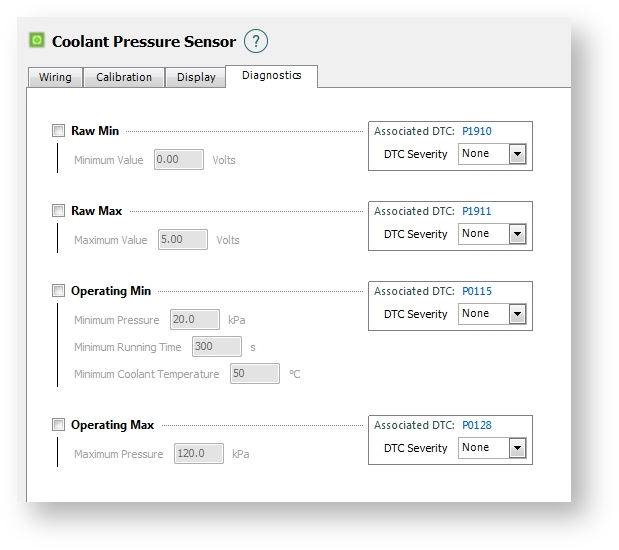Open help via the question mark icon
The width and height of the screenshot is (619, 550).
pos(256,41)
